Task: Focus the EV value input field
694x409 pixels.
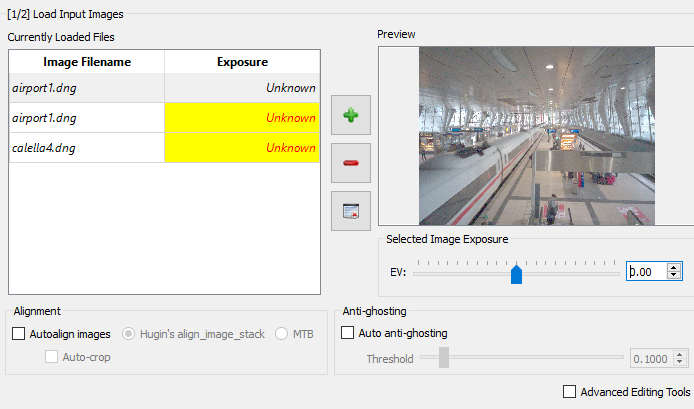Action: pos(647,271)
